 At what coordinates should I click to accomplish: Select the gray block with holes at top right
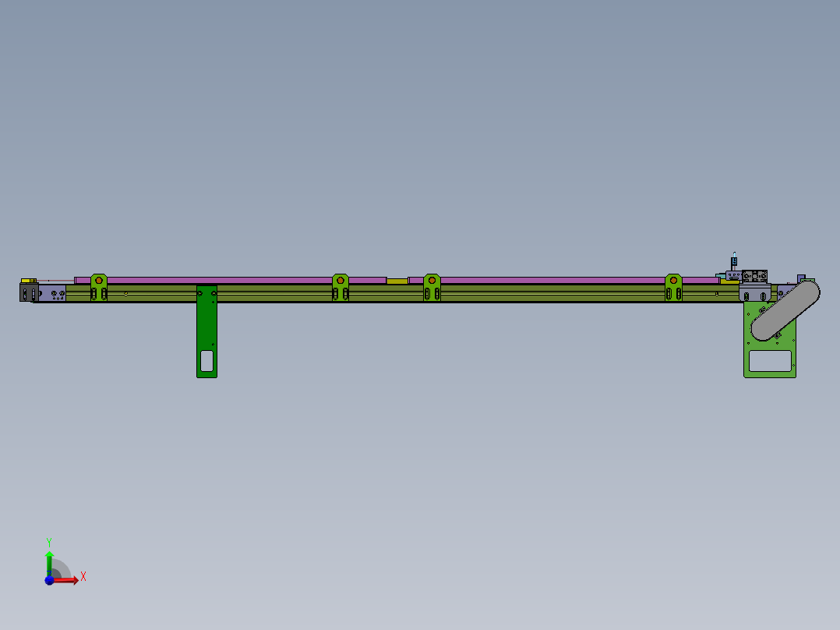(754, 276)
